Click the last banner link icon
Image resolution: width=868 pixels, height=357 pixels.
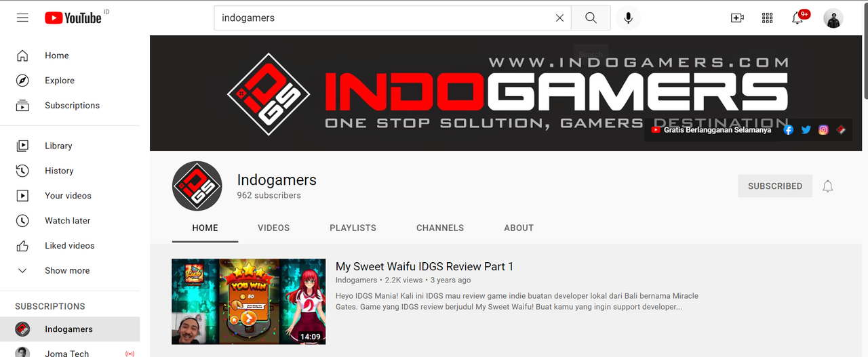tap(841, 130)
